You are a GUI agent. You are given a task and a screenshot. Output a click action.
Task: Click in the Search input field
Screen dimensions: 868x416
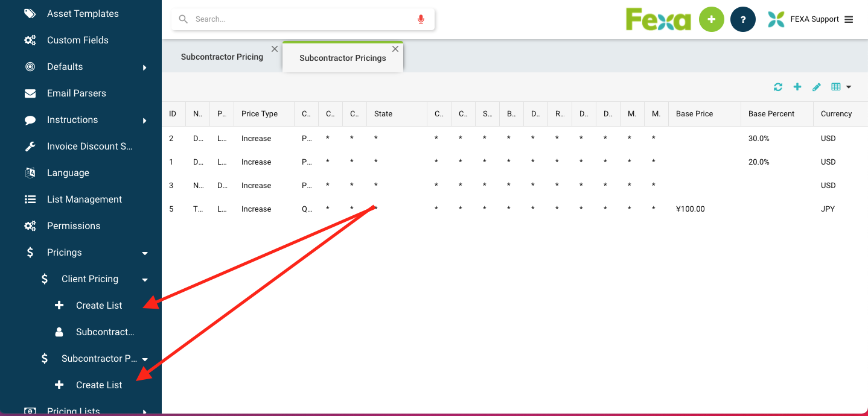[302, 19]
